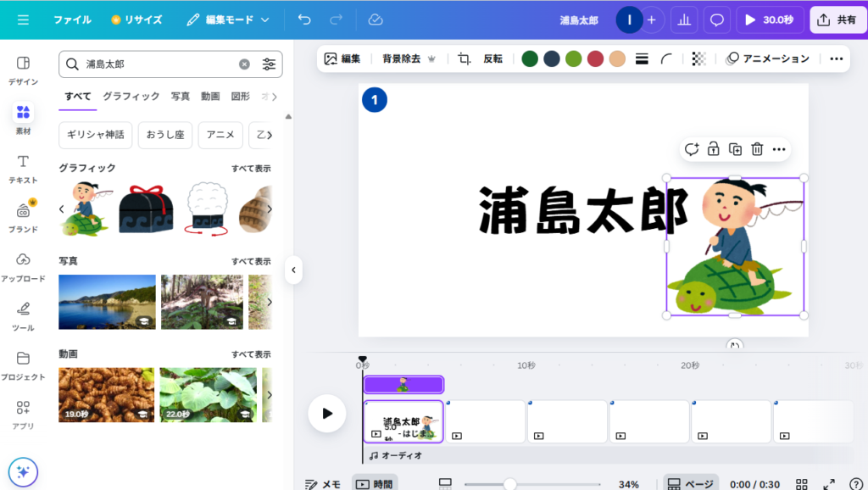Open the search filter options
Image resolution: width=868 pixels, height=490 pixels.
(269, 64)
